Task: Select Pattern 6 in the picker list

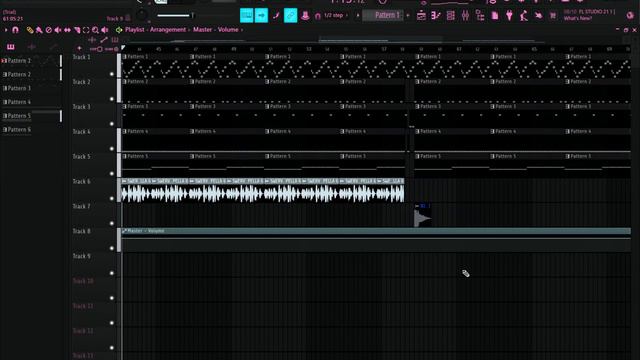Action: [19, 130]
